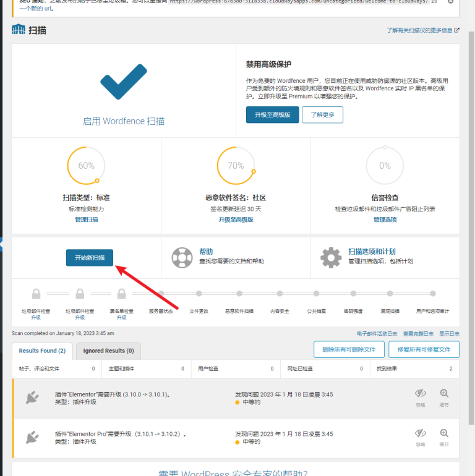Switch to Results Found (2) tab

(x=42, y=351)
